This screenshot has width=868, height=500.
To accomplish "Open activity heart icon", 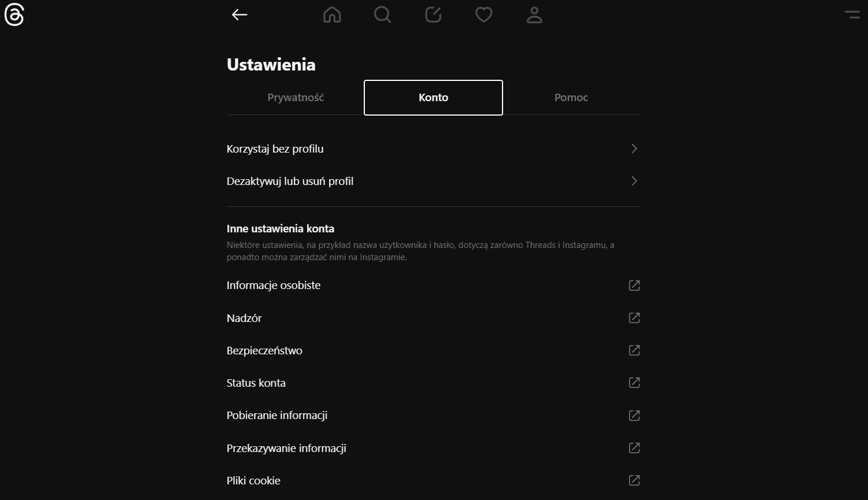I will click(x=483, y=15).
